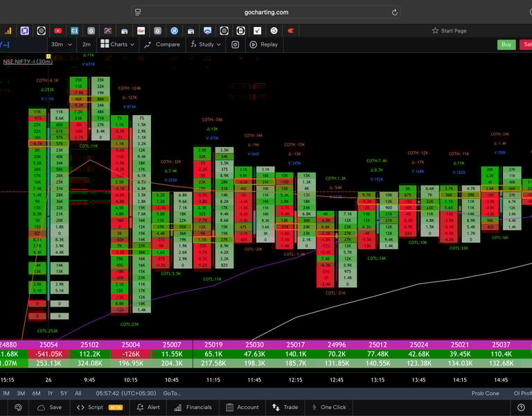
Task: Click the site settings icon in address bar
Action: click(138, 12)
